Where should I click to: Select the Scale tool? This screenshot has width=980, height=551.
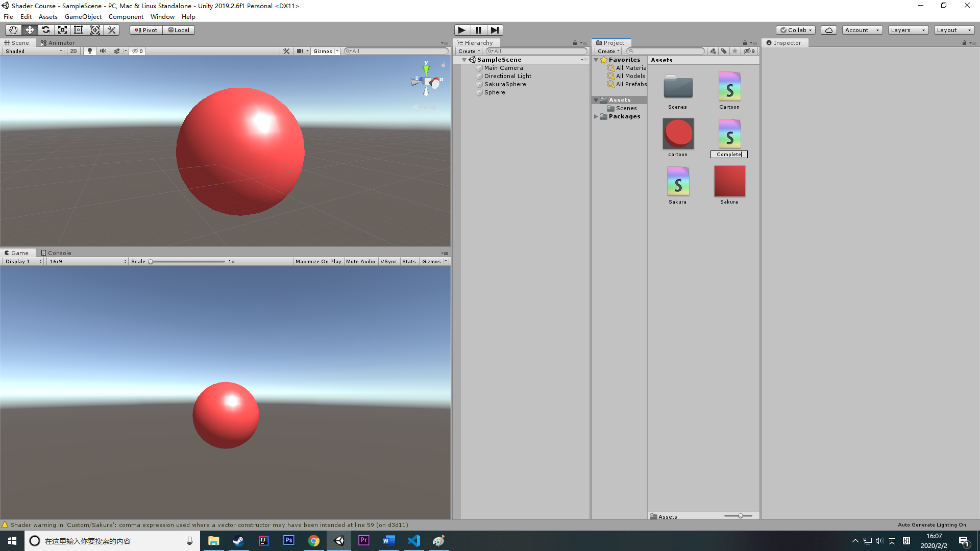[x=62, y=30]
